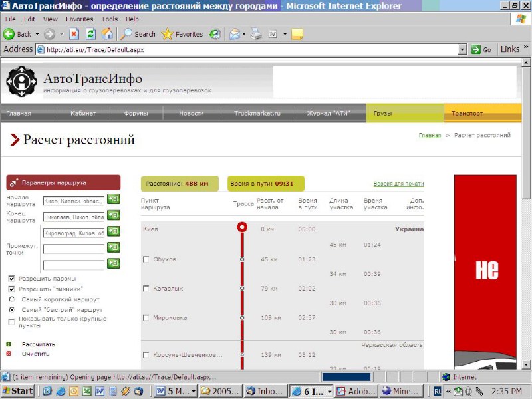Click the first Промежут. точки input field

tap(73, 249)
